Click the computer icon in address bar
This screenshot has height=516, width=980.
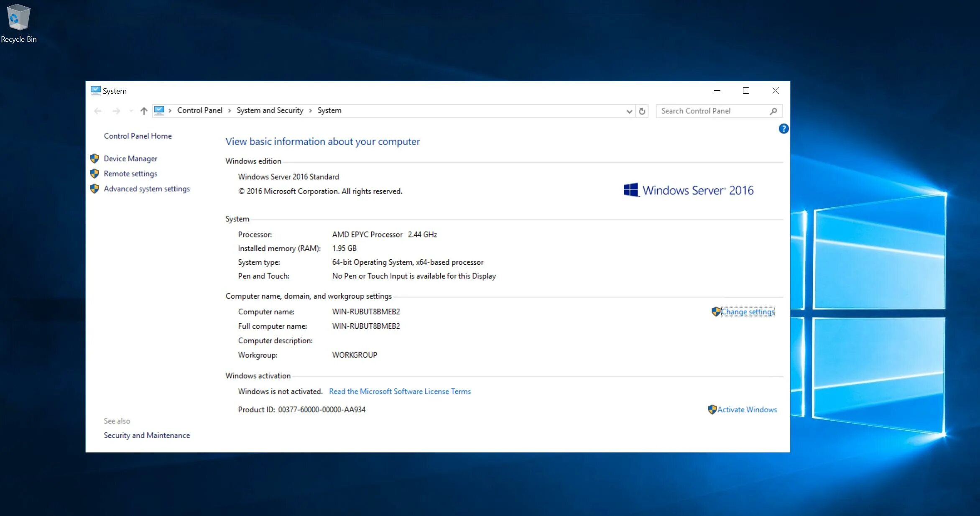point(159,110)
